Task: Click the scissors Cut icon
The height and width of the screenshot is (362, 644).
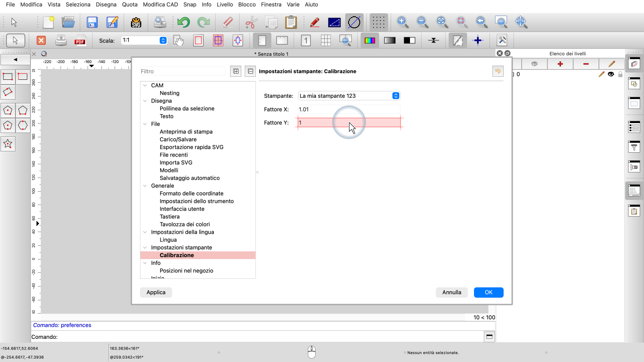Action: (x=251, y=22)
